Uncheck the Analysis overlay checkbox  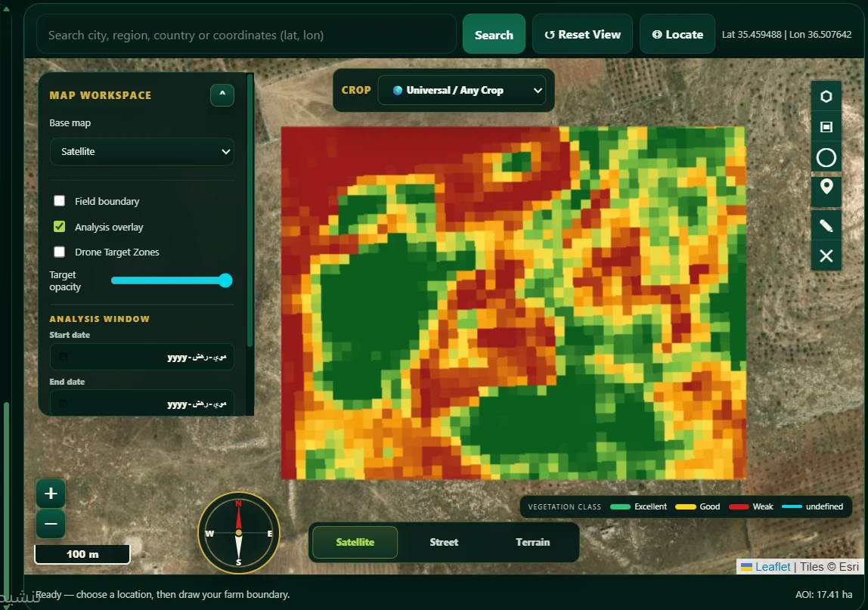coord(59,227)
